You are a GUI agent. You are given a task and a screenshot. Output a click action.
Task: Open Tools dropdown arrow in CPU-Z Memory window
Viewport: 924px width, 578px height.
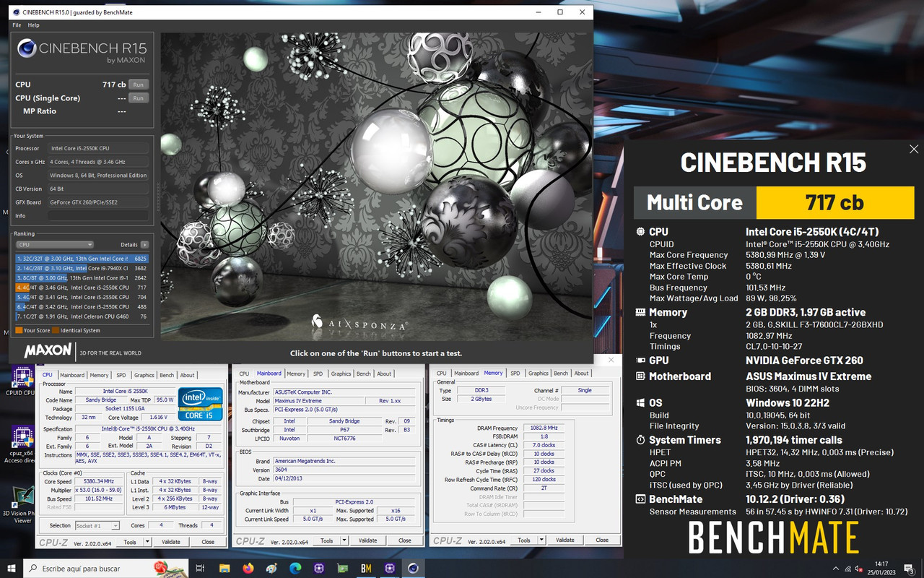[x=541, y=540]
